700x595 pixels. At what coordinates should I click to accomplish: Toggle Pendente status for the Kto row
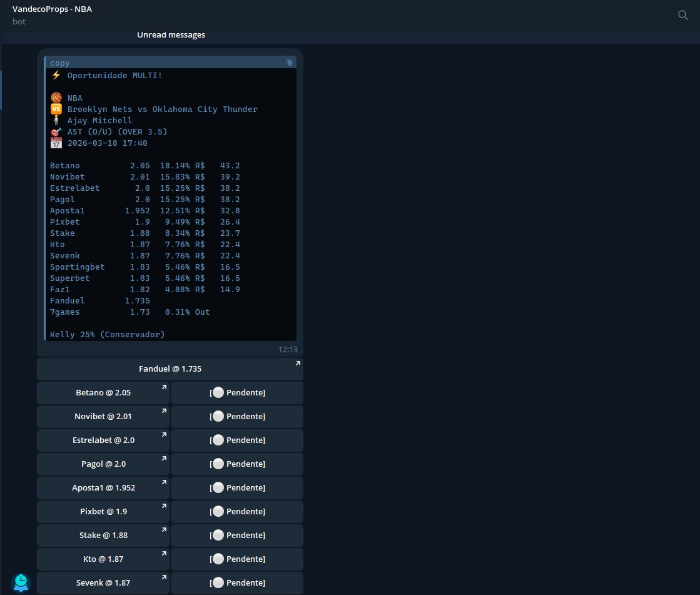coord(237,559)
